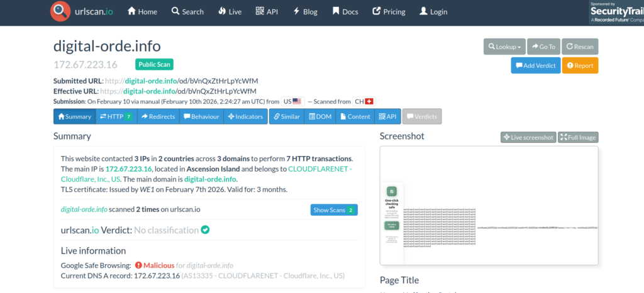Click Add Verdict button

click(x=535, y=65)
